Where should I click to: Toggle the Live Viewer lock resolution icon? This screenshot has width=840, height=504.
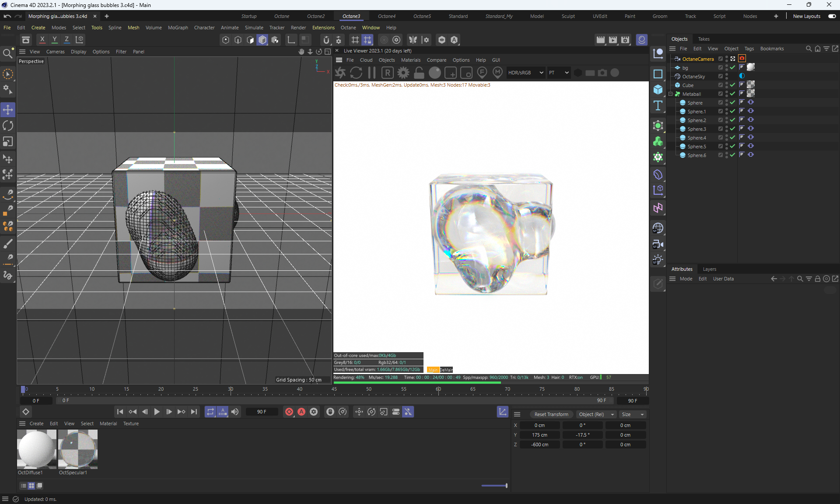[x=419, y=73]
